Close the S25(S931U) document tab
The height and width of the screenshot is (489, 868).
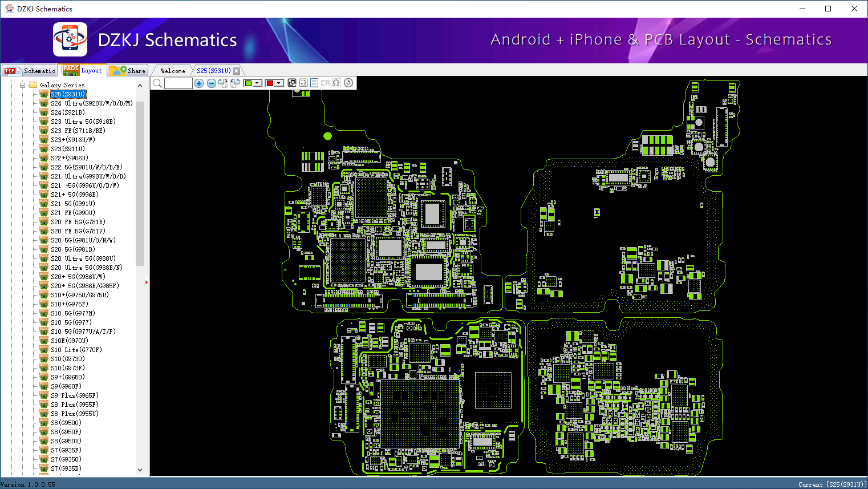click(237, 71)
